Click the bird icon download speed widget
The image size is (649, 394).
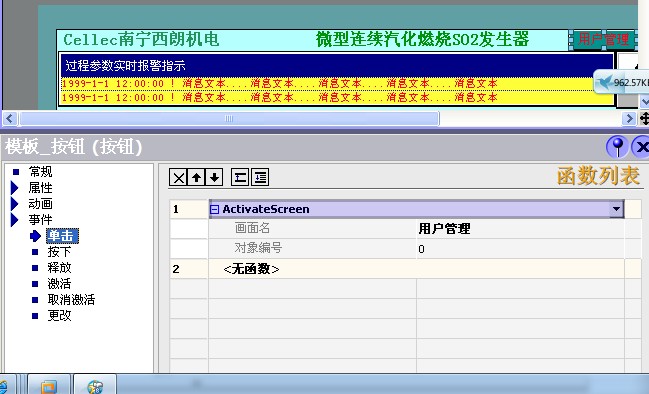(x=621, y=82)
